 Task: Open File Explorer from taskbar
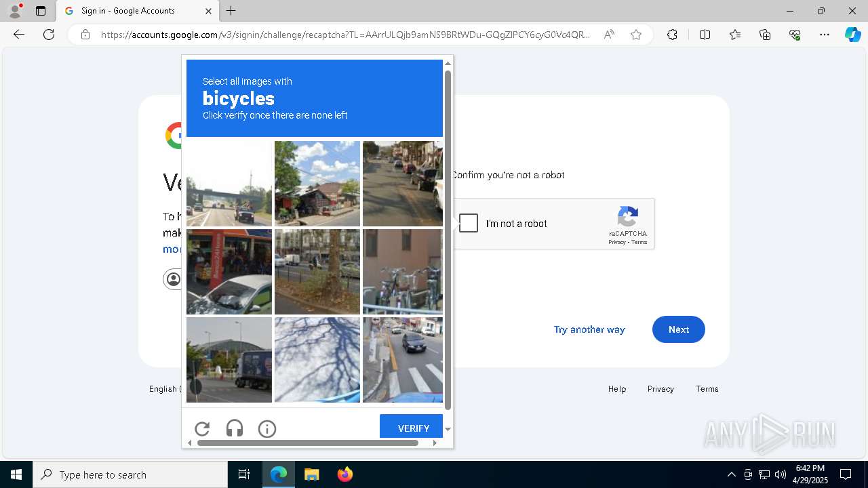pos(312,474)
